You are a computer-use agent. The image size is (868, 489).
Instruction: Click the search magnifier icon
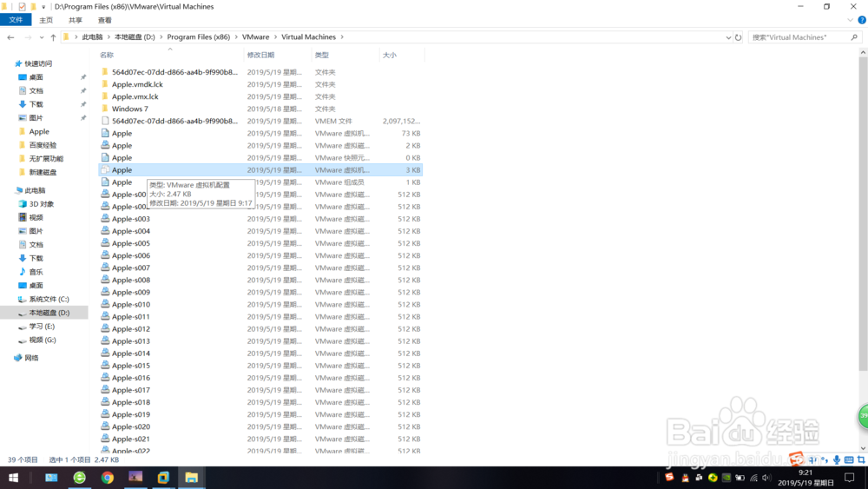(x=854, y=37)
